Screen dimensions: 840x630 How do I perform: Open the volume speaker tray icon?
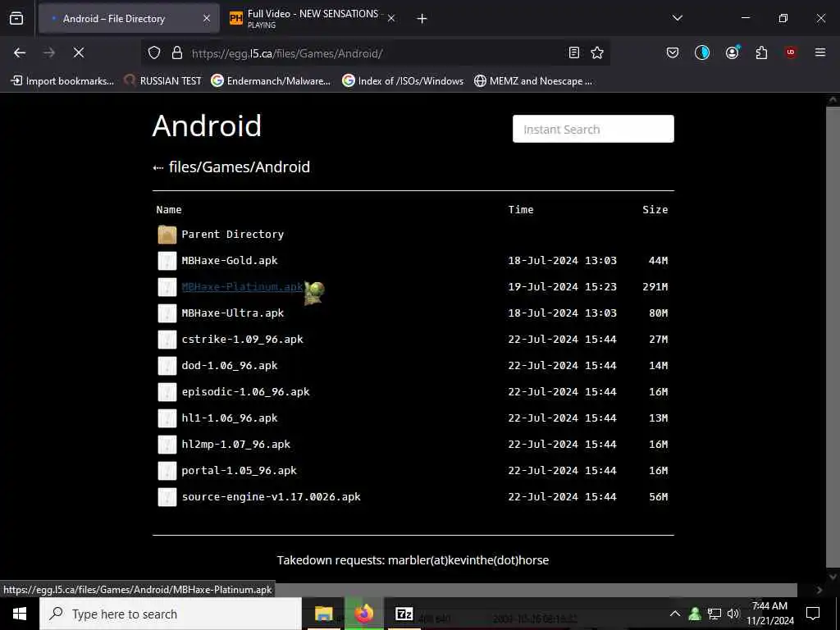733,614
